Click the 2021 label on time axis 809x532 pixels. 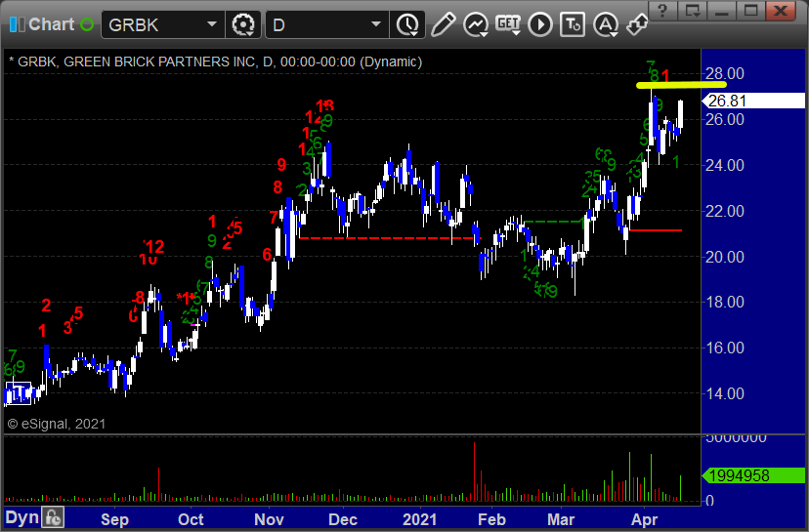(x=419, y=519)
